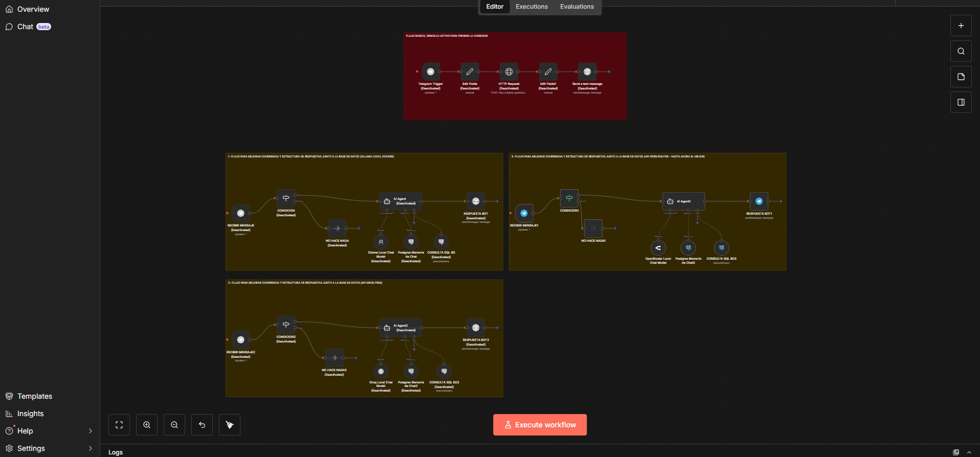The width and height of the screenshot is (980, 457).
Task: Expand the Logs panel chevron
Action: 969,452
